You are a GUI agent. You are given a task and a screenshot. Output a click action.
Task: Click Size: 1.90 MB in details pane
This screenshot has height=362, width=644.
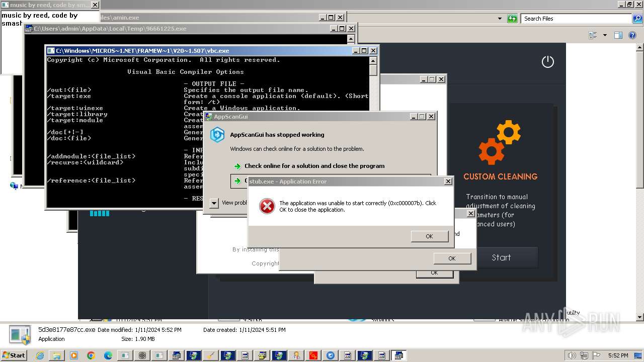click(x=138, y=339)
